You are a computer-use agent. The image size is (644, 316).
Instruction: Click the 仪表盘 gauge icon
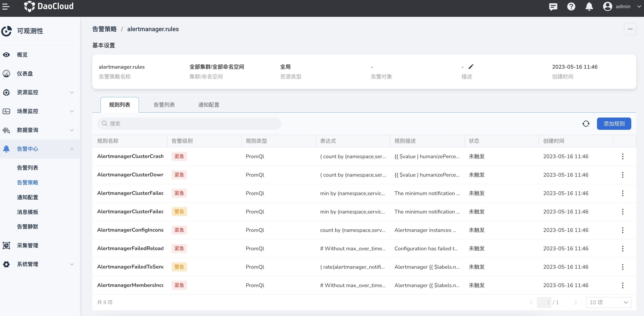[x=7, y=74]
